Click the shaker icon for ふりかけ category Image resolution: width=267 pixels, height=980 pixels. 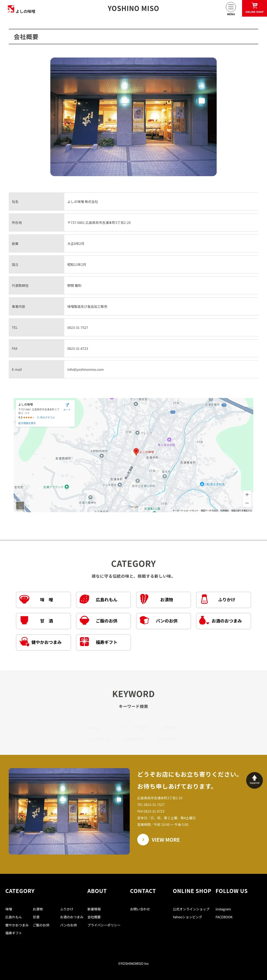click(204, 599)
